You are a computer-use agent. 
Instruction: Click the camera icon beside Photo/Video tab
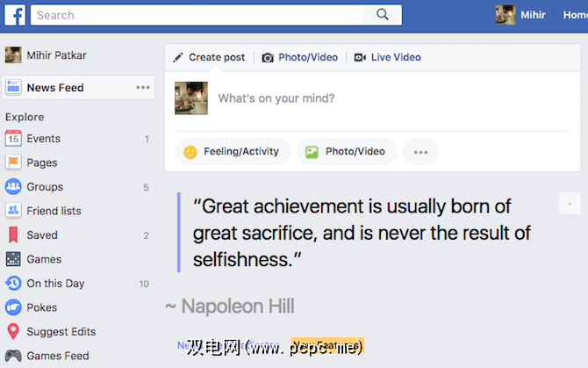tap(268, 57)
